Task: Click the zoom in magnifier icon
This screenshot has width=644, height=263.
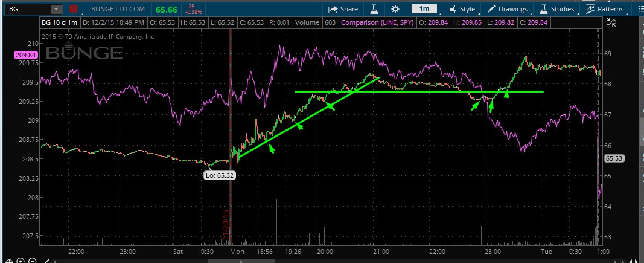Action: click(21, 261)
